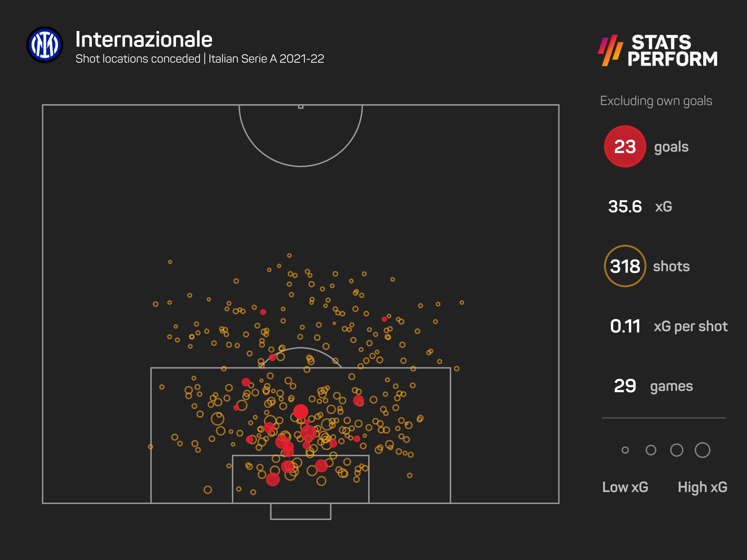Click the 0.11 xG per shot value
Image resolution: width=747 pixels, height=560 pixels.
(625, 326)
